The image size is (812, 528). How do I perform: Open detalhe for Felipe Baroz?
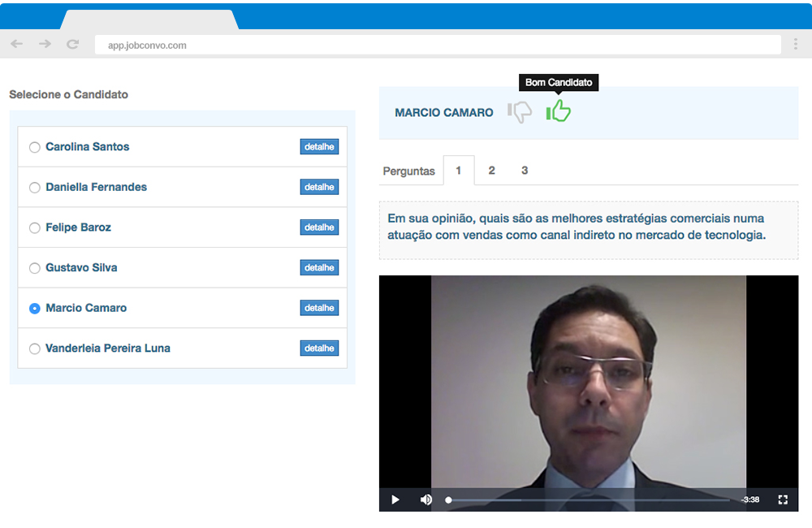[x=319, y=227]
